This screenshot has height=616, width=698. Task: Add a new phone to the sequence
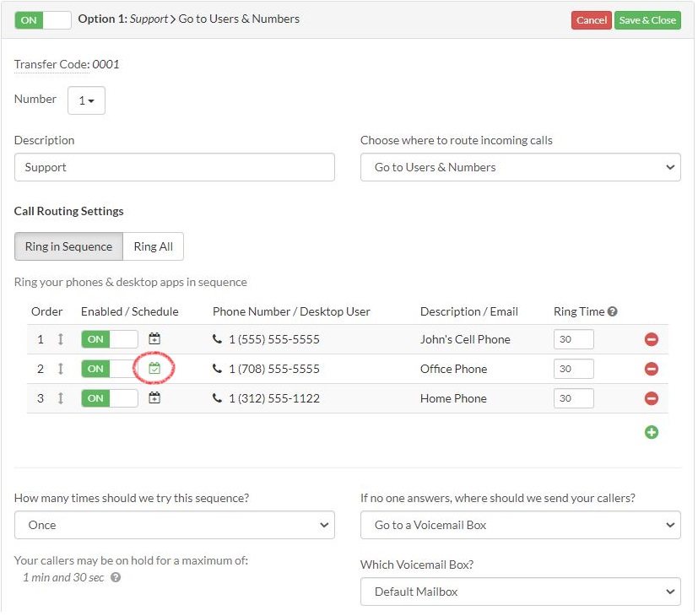click(x=651, y=431)
